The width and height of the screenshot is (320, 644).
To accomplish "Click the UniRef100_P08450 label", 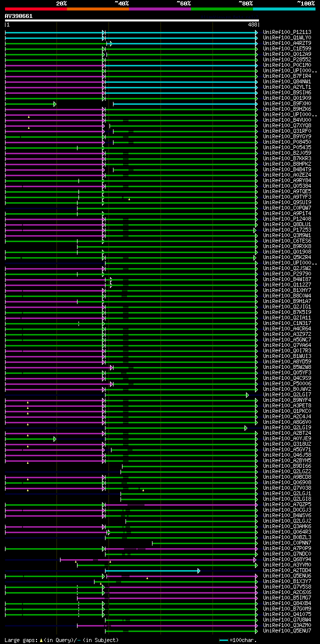I will (287, 142).
